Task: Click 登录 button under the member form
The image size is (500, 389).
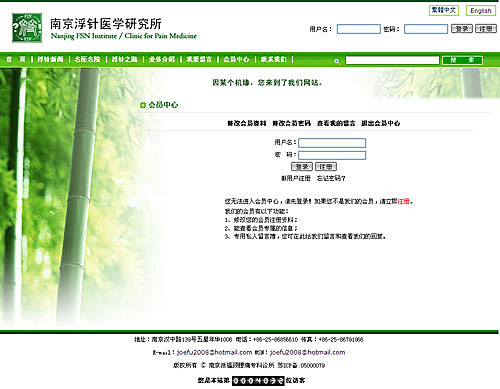Action: 302,166
